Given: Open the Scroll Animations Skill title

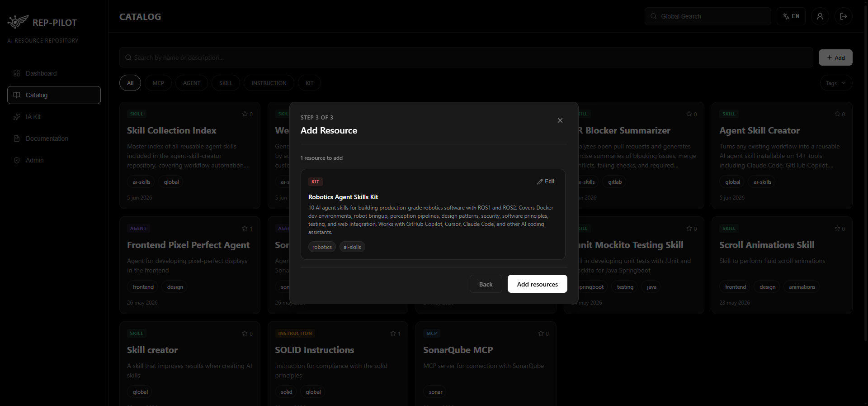Looking at the screenshot, I should click(x=767, y=245).
